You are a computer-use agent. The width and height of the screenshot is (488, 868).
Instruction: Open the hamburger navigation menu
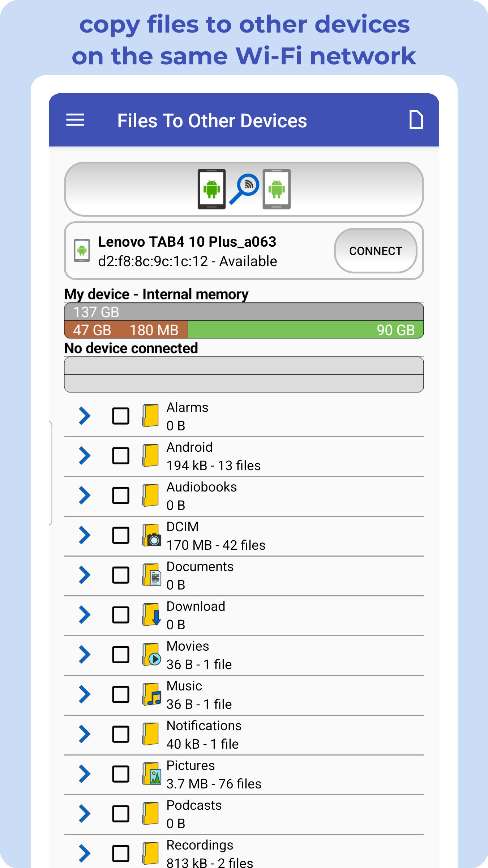[75, 120]
